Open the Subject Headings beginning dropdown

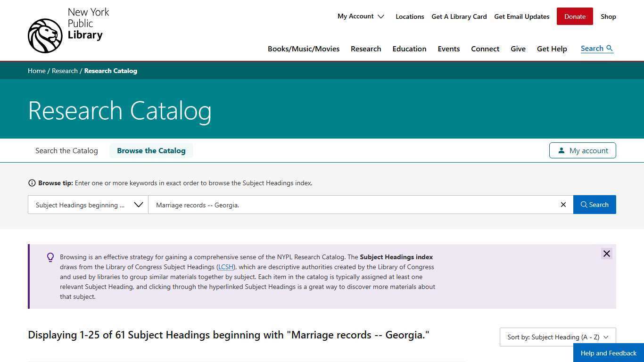point(88,205)
